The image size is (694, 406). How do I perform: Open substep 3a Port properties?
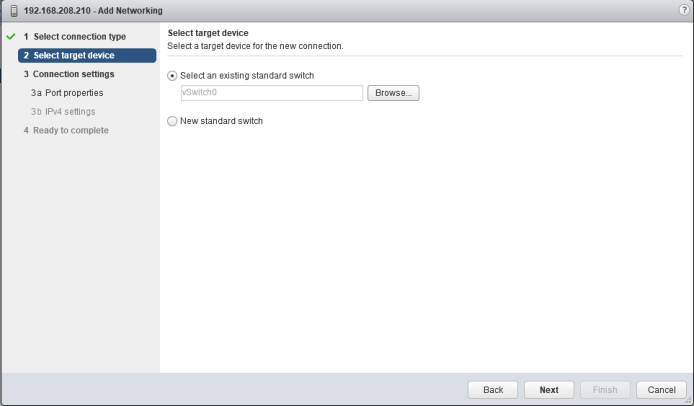coord(66,92)
